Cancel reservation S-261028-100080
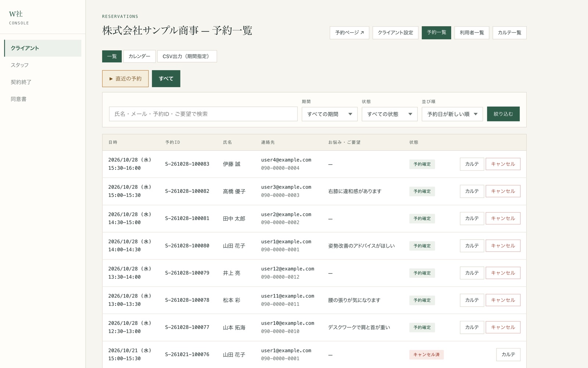This screenshot has width=588, height=368. 503,246
